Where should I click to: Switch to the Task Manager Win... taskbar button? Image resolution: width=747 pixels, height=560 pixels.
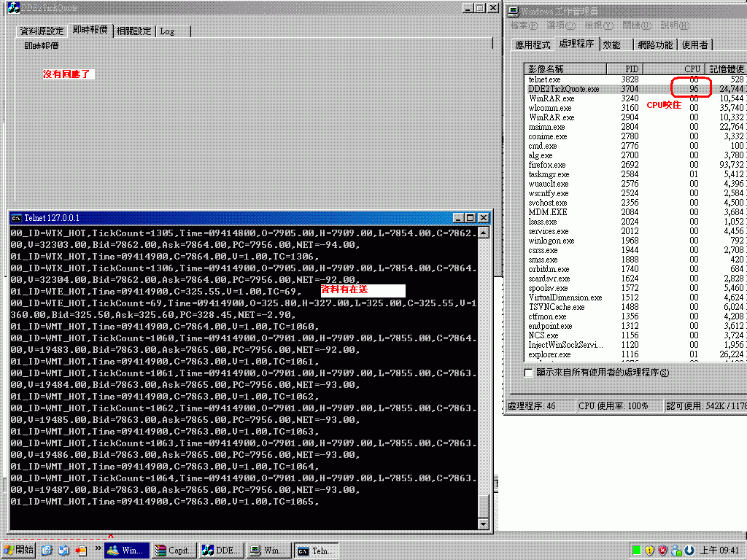click(x=268, y=551)
